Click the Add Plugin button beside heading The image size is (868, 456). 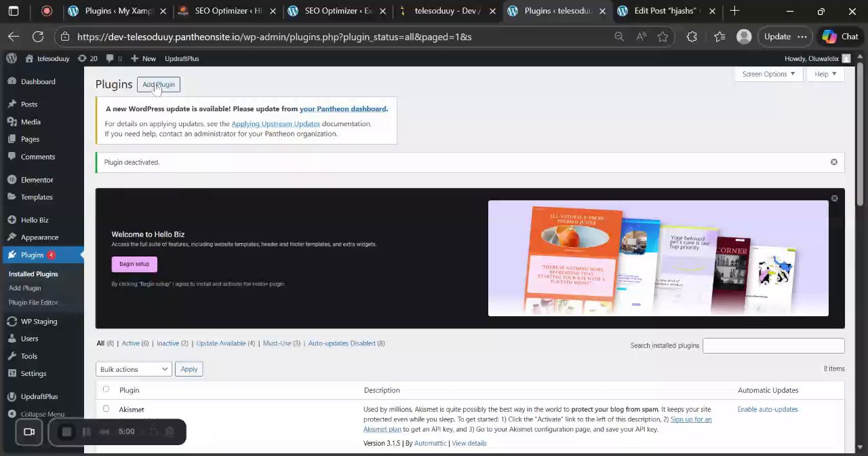pyautogui.click(x=159, y=85)
